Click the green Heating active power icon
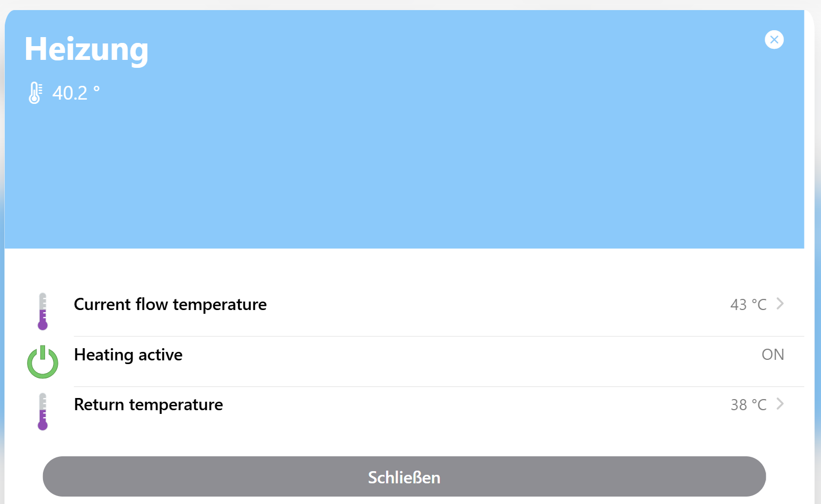 42,362
